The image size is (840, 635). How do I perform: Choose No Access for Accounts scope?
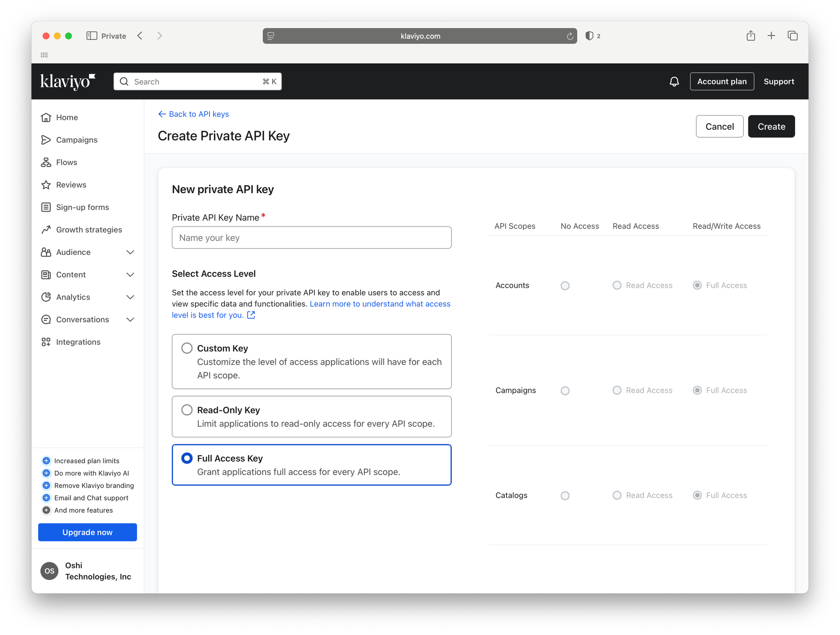tap(565, 286)
